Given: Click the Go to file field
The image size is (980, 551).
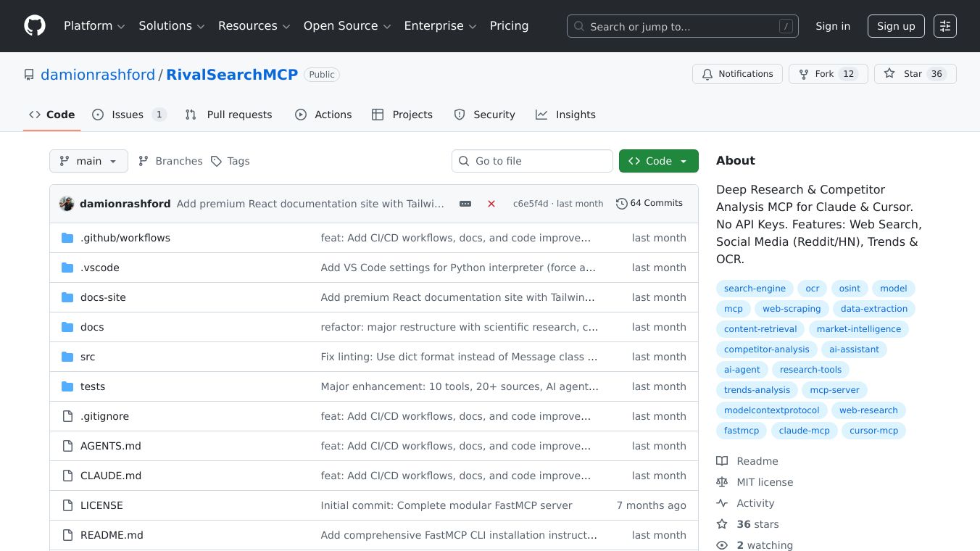Looking at the screenshot, I should click(532, 161).
